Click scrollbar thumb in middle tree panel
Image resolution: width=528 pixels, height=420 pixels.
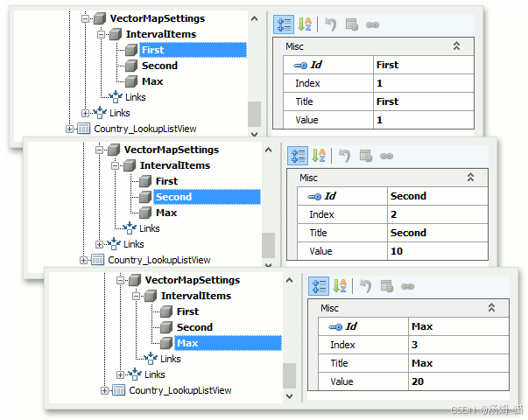(x=268, y=245)
